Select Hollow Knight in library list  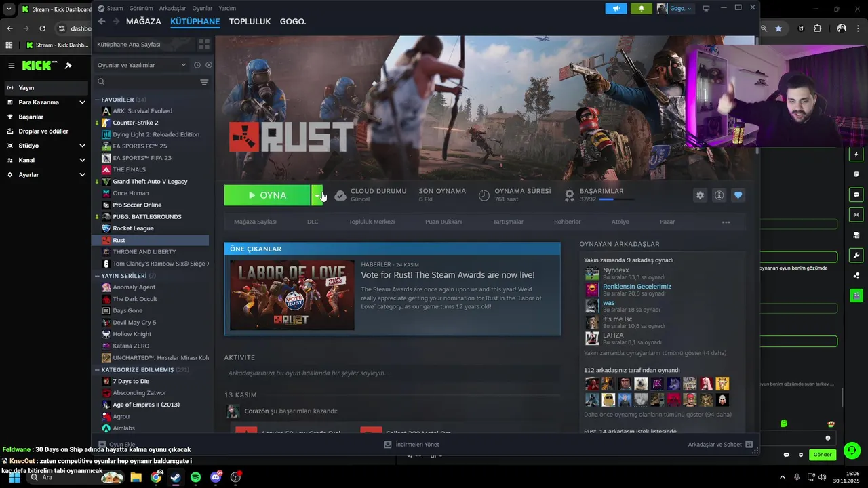(150, 334)
